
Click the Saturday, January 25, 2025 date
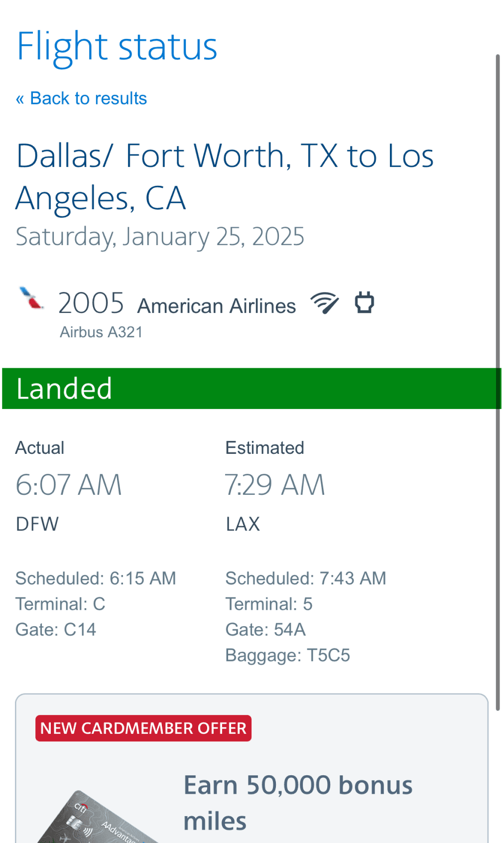(x=160, y=237)
